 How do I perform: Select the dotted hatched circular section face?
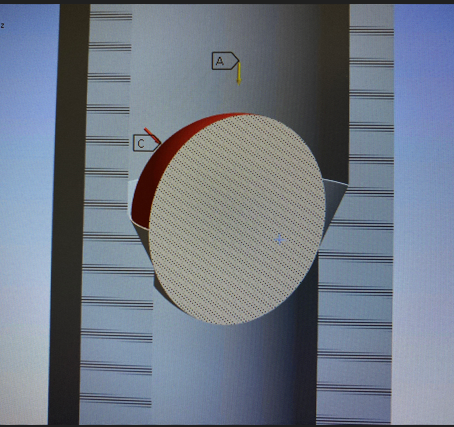click(x=237, y=219)
